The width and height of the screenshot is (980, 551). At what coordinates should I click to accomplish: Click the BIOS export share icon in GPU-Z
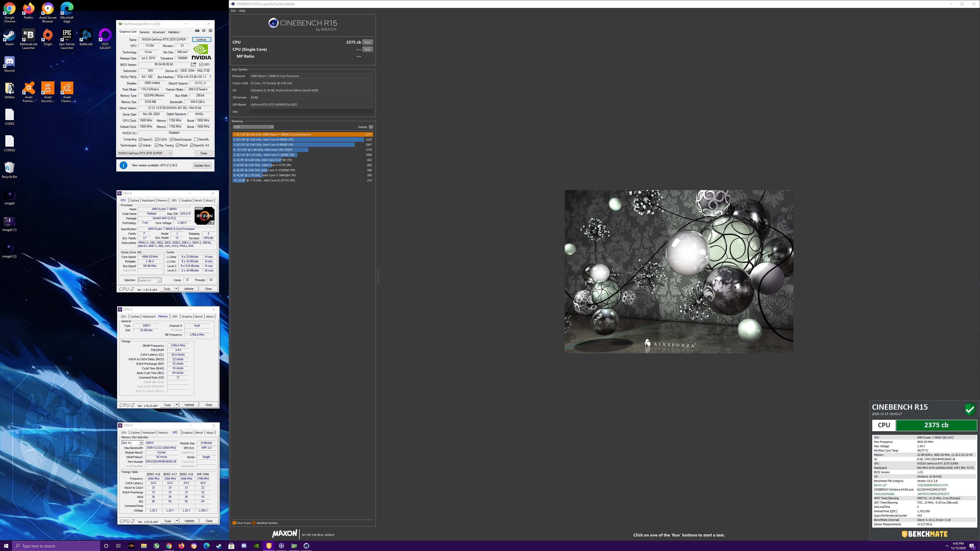coord(193,64)
